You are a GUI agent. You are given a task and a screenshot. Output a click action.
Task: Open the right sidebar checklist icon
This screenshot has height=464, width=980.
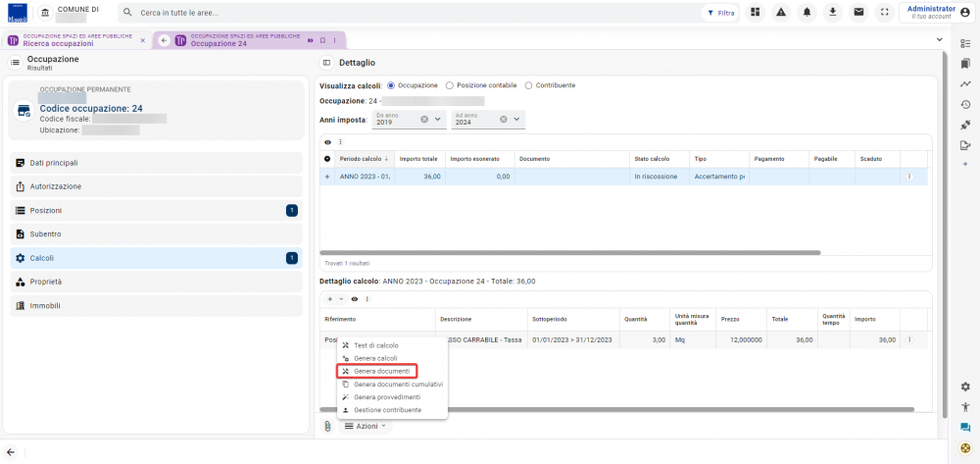[965, 42]
